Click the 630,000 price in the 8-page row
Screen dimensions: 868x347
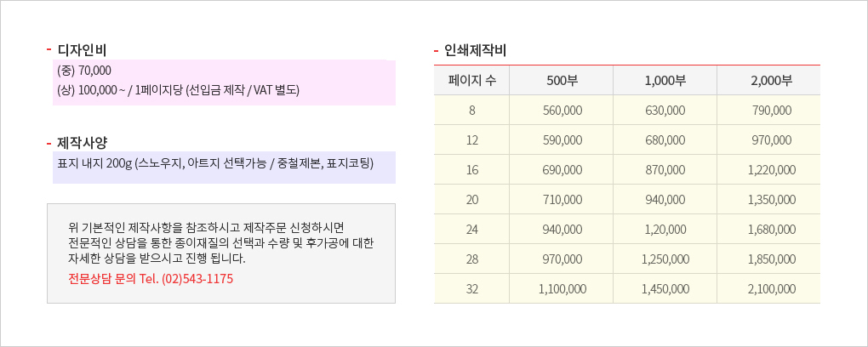pos(665,110)
